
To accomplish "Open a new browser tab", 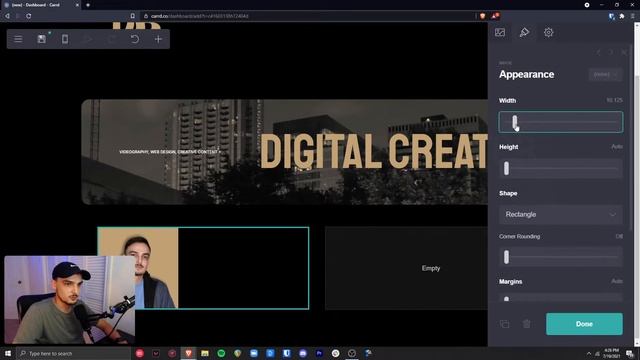I will coord(88,5).
